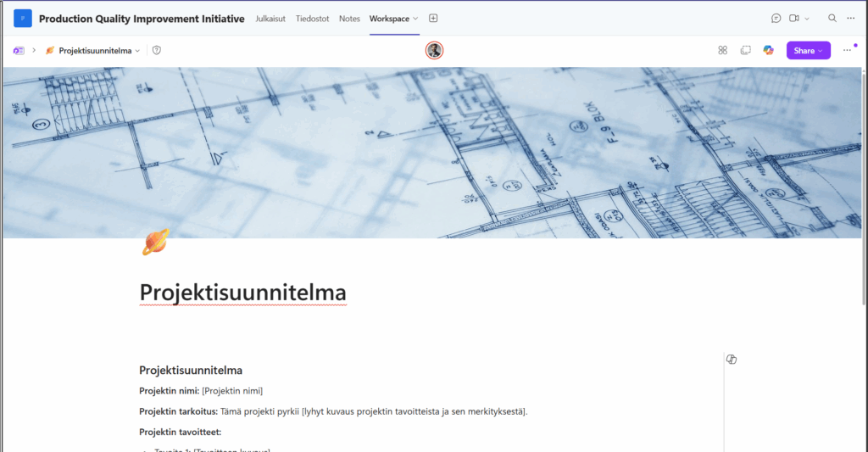Expand the Projektisuunnitelma page dropdown arrow
The height and width of the screenshot is (452, 868).
[x=137, y=50]
